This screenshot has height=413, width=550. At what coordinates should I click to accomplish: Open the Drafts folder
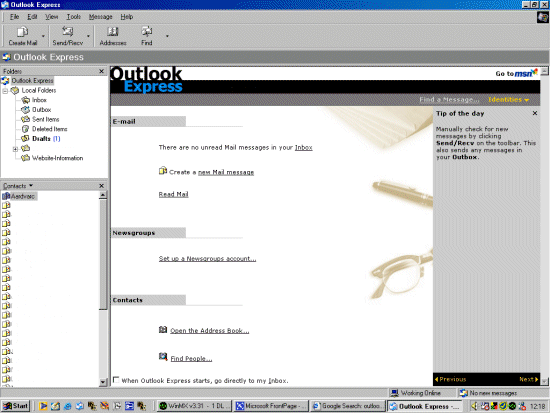[x=41, y=139]
